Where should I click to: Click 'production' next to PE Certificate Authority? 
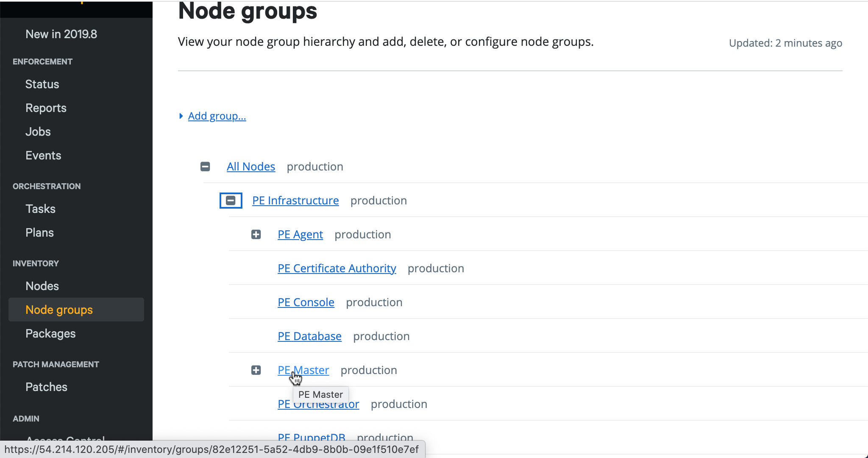pyautogui.click(x=436, y=268)
